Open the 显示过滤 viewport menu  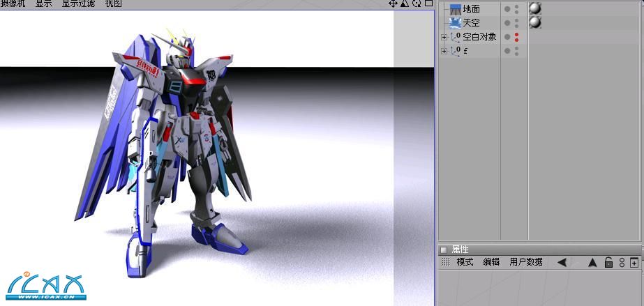click(80, 3)
